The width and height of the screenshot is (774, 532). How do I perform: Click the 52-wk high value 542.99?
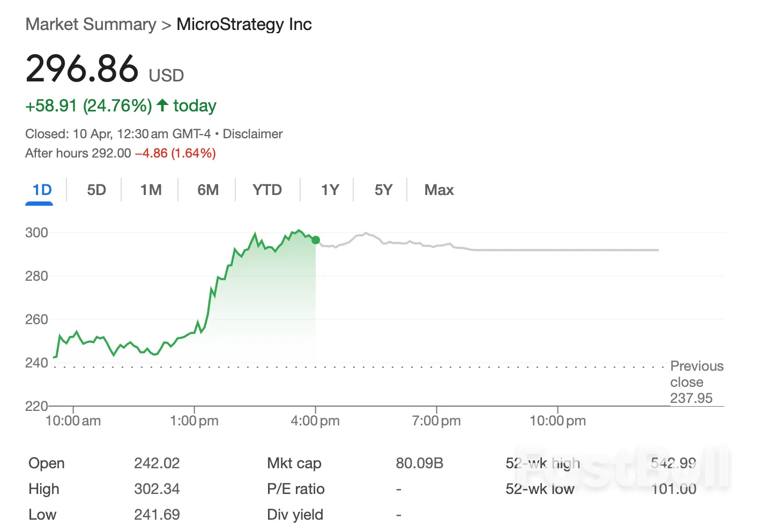pos(674,463)
